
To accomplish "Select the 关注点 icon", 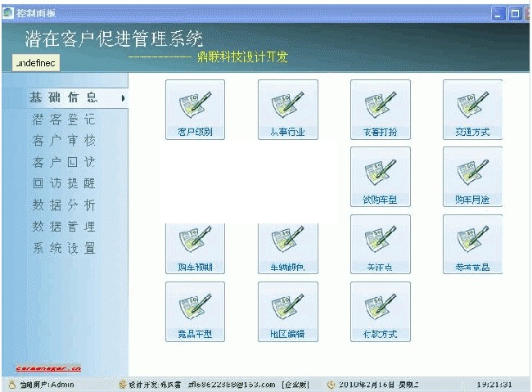I will tap(380, 246).
